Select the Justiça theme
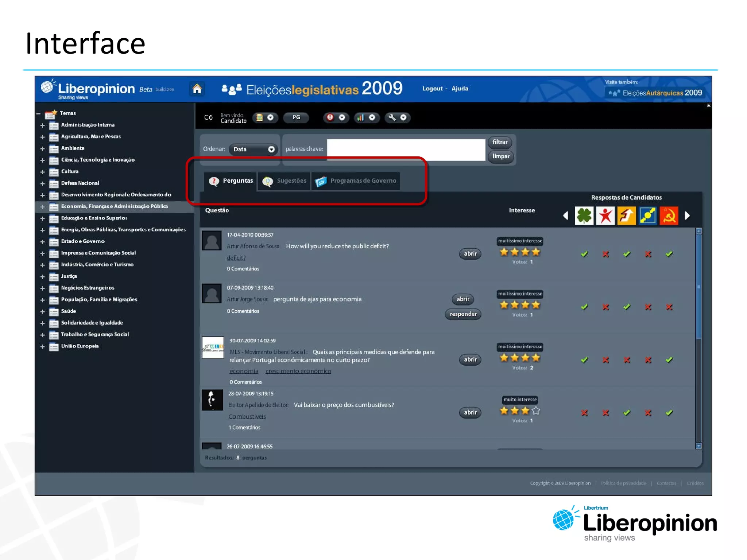The width and height of the screenshot is (747, 560). pyautogui.click(x=69, y=276)
